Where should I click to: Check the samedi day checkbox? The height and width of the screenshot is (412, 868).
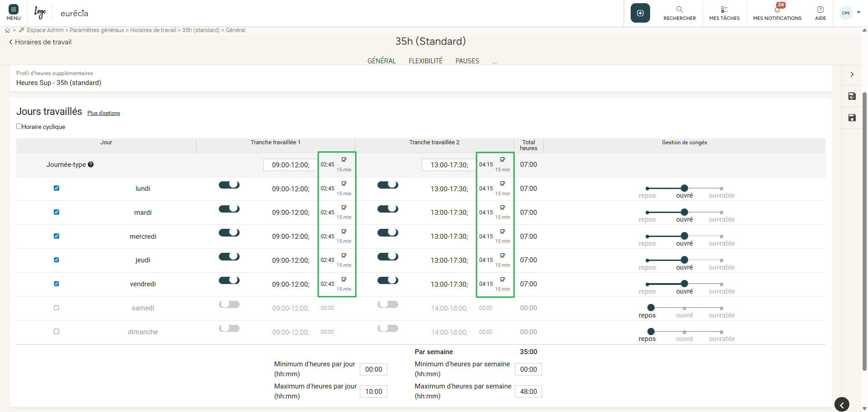(x=57, y=308)
